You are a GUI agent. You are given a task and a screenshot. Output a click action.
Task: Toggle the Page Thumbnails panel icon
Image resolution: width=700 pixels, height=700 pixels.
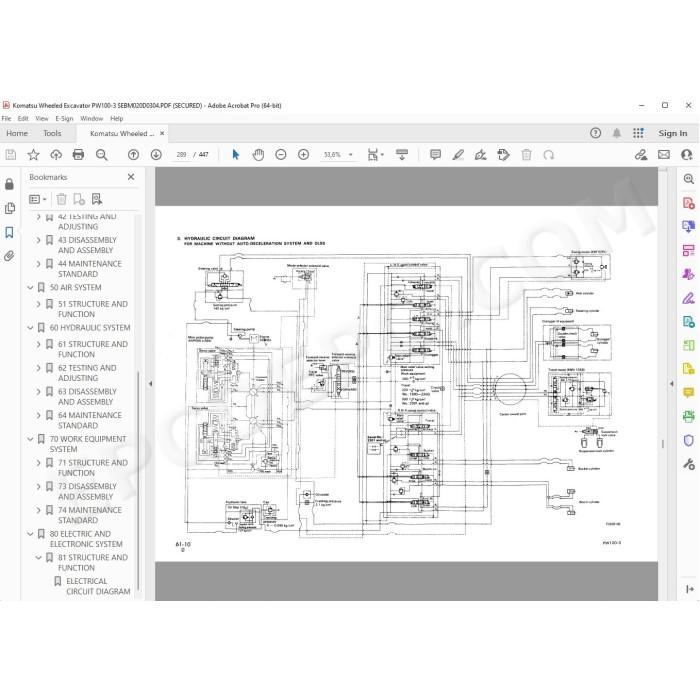[9, 208]
